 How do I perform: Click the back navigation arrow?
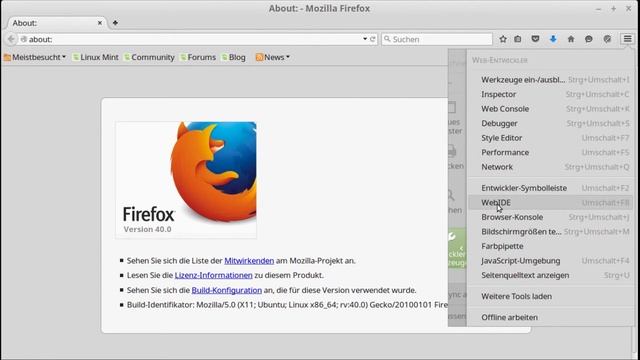tap(11, 39)
